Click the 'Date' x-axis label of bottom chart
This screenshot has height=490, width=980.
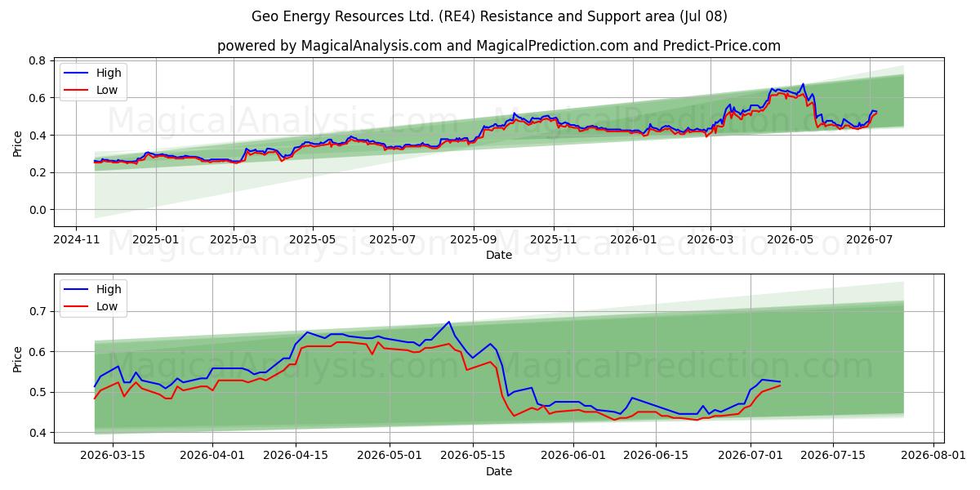click(x=499, y=471)
